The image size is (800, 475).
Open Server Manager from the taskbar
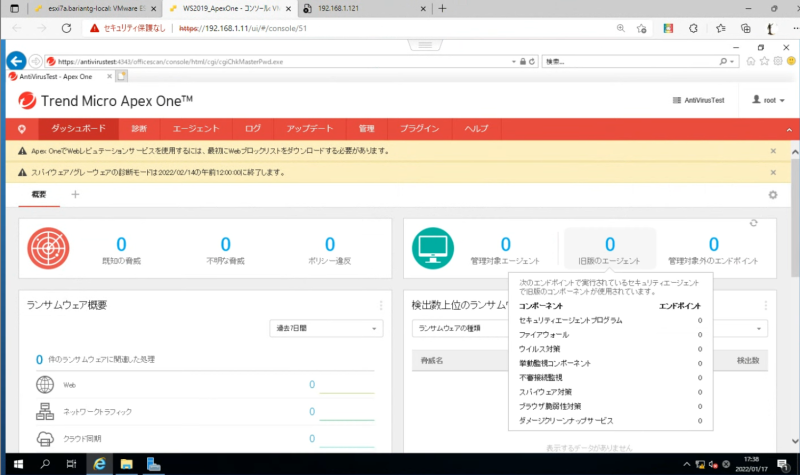click(x=154, y=464)
